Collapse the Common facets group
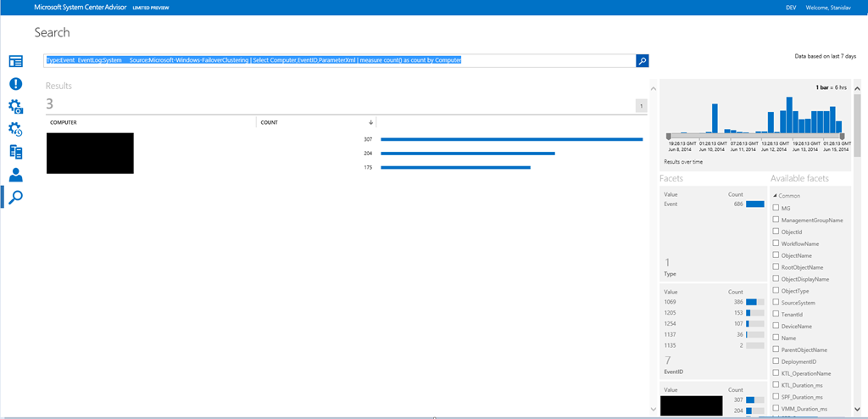The image size is (868, 419). (774, 196)
